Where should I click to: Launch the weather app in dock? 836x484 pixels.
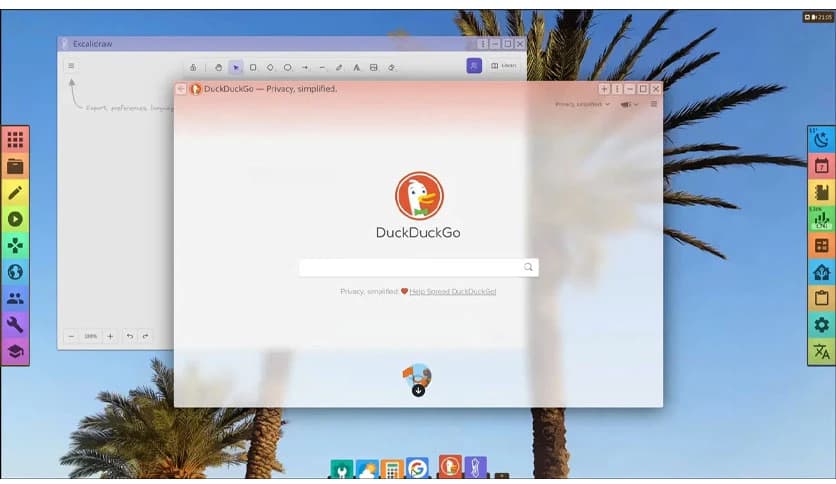coord(367,469)
